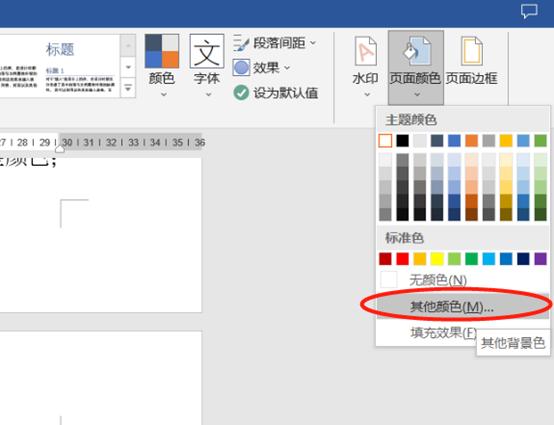Click the 字体 dropdown chevron
This screenshot has width=554, height=425.
tap(208, 94)
